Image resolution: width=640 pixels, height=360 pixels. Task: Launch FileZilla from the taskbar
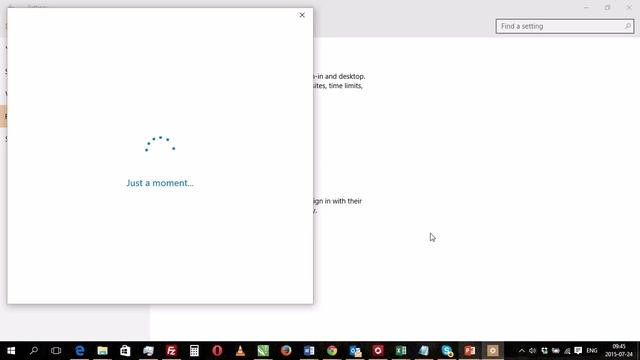click(171, 351)
